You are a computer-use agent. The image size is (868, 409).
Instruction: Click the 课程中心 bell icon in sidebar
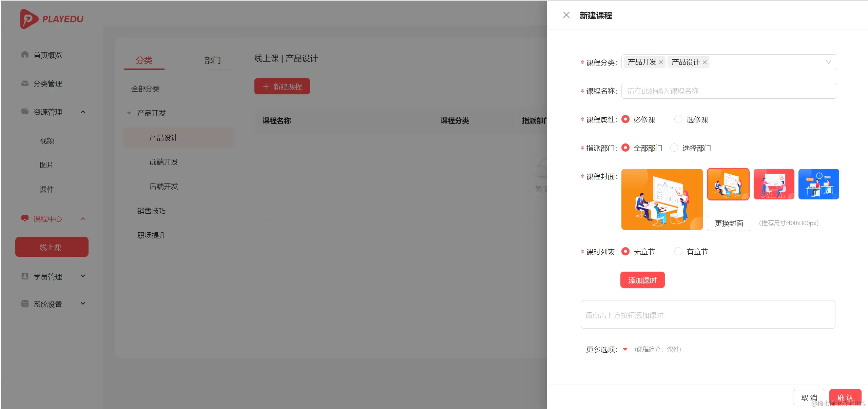coord(25,218)
